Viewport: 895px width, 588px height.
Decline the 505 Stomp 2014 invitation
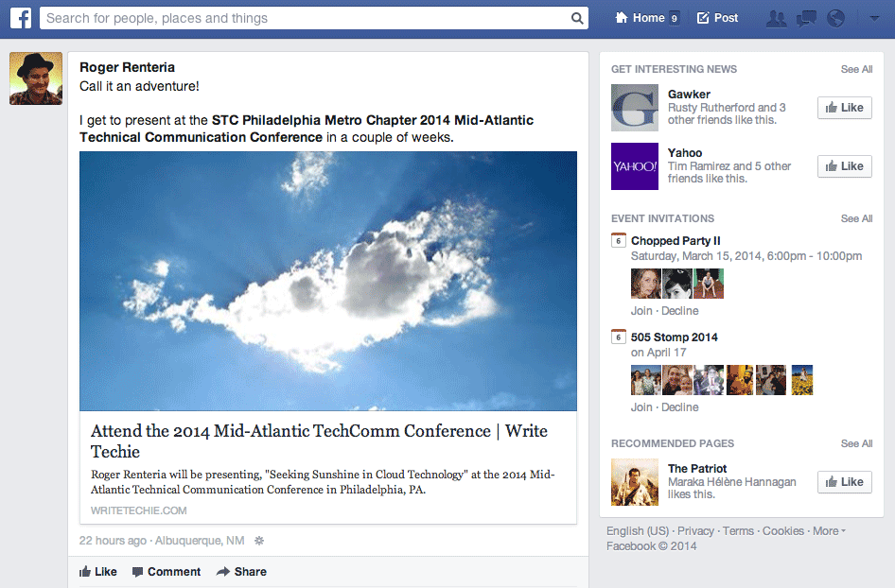click(x=680, y=407)
